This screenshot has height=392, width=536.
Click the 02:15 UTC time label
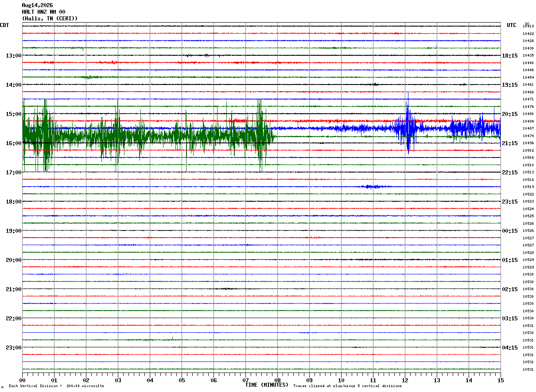[509, 289]
